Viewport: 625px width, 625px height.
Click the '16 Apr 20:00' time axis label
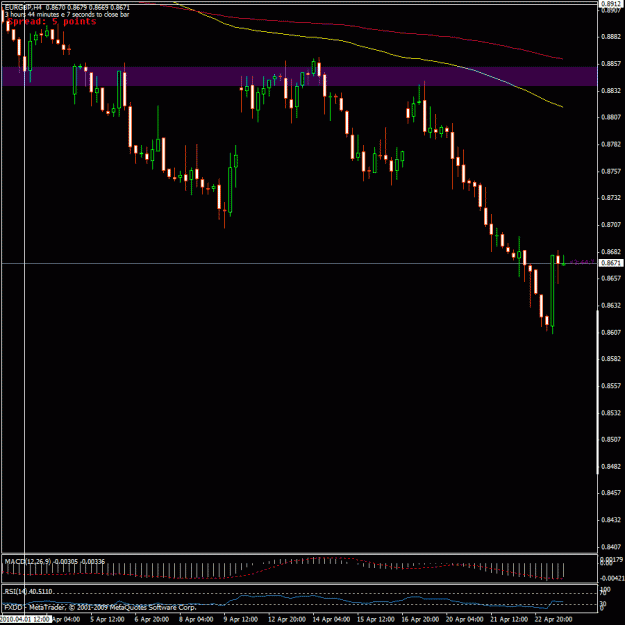point(421,619)
